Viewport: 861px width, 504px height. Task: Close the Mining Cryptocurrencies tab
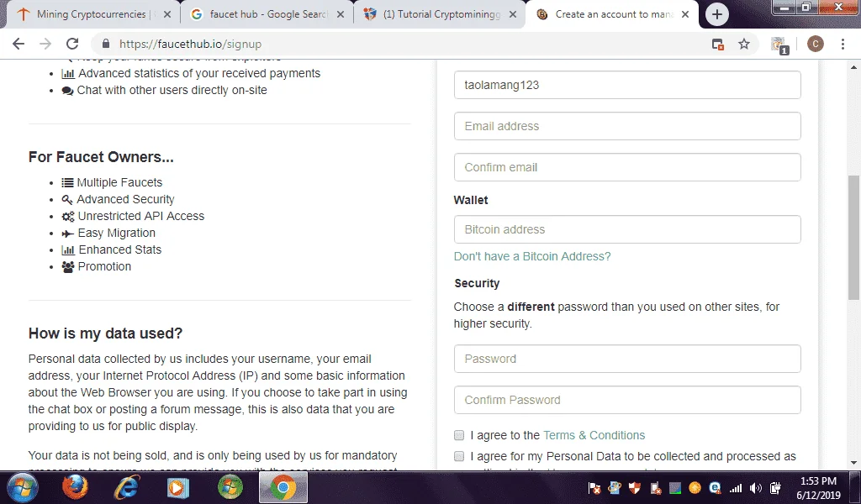click(167, 15)
